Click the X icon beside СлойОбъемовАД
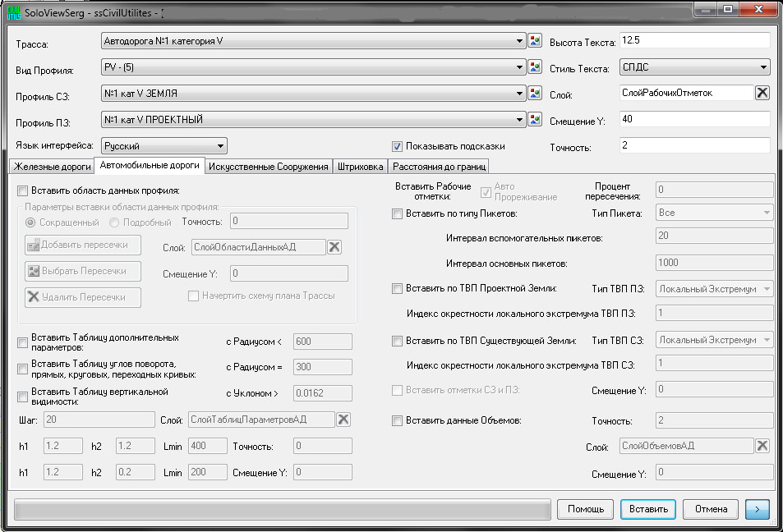This screenshot has height=532, width=783. (x=762, y=445)
